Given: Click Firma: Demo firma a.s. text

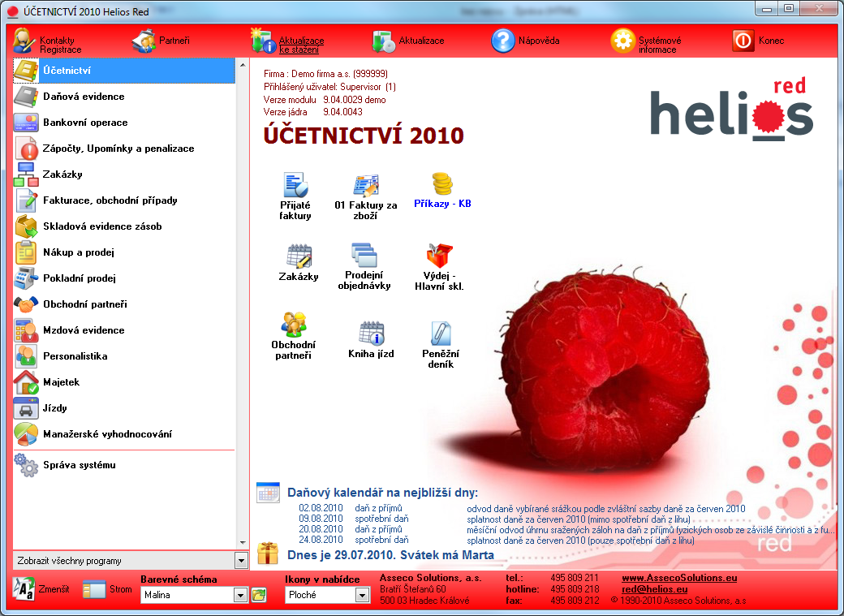Looking at the screenshot, I should pyautogui.click(x=325, y=74).
